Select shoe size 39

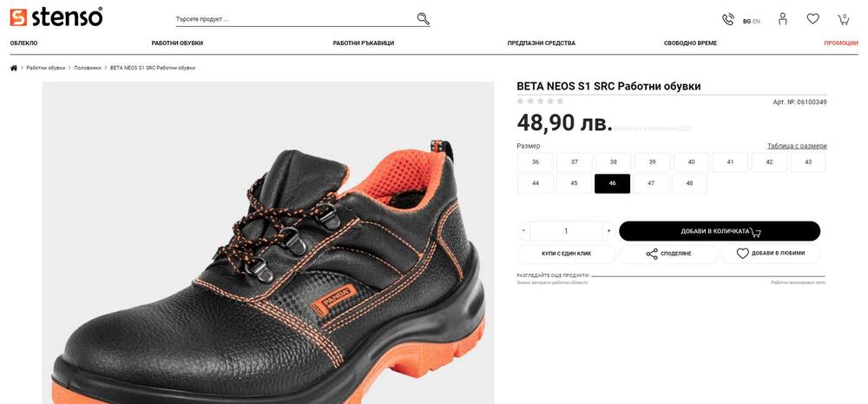coord(652,162)
